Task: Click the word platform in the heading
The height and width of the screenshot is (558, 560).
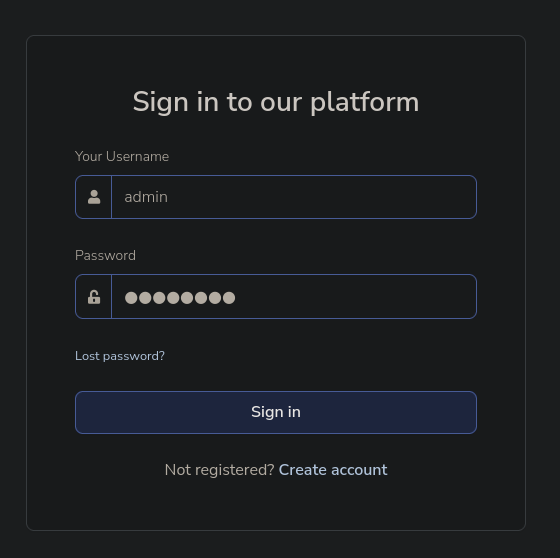Action: [365, 103]
